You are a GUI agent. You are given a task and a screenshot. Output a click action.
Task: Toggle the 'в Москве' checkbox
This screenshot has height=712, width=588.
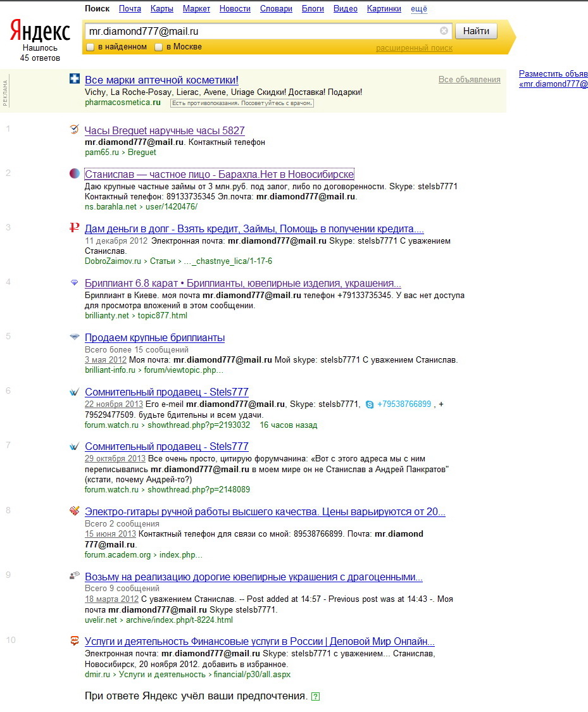click(159, 47)
